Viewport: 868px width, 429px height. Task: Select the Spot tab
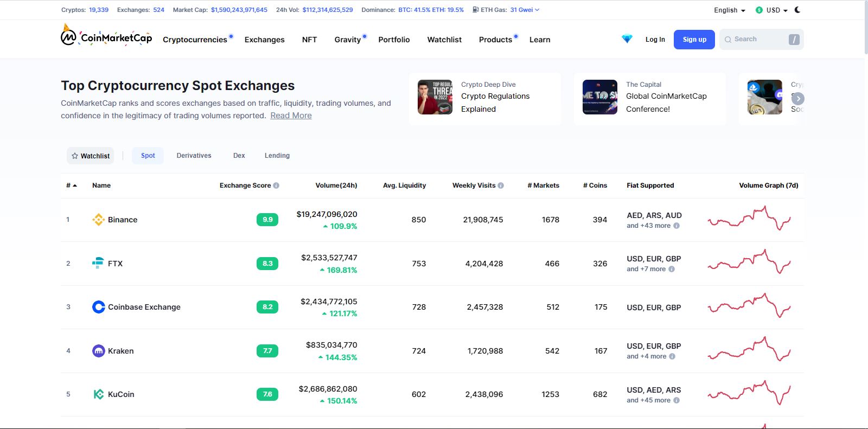[x=148, y=156]
